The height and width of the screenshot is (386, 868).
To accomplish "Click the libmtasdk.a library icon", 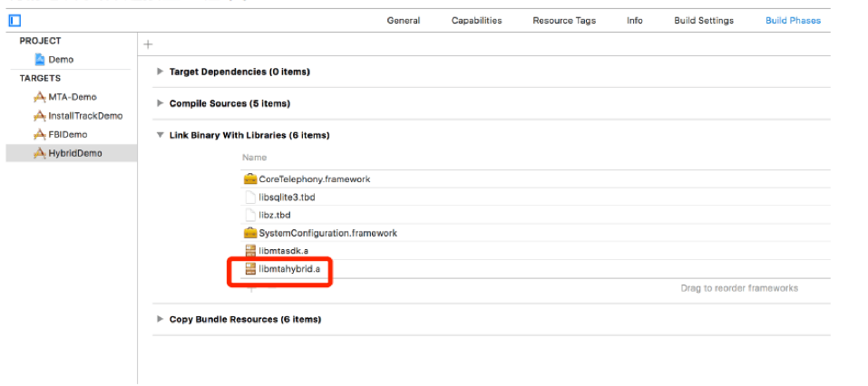I will point(251,251).
